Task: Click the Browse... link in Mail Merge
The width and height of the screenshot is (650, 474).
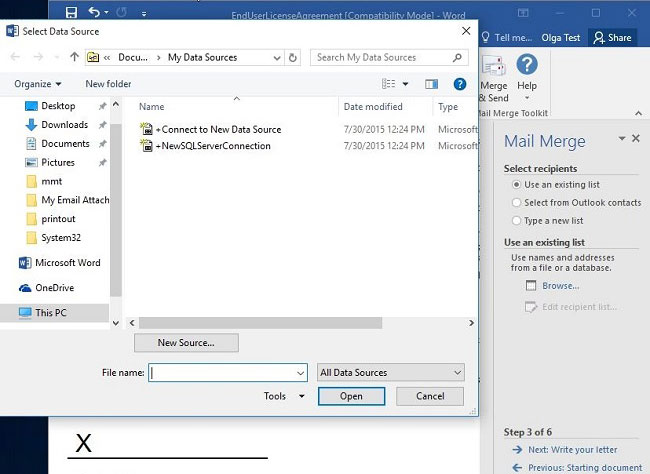Action: [560, 286]
